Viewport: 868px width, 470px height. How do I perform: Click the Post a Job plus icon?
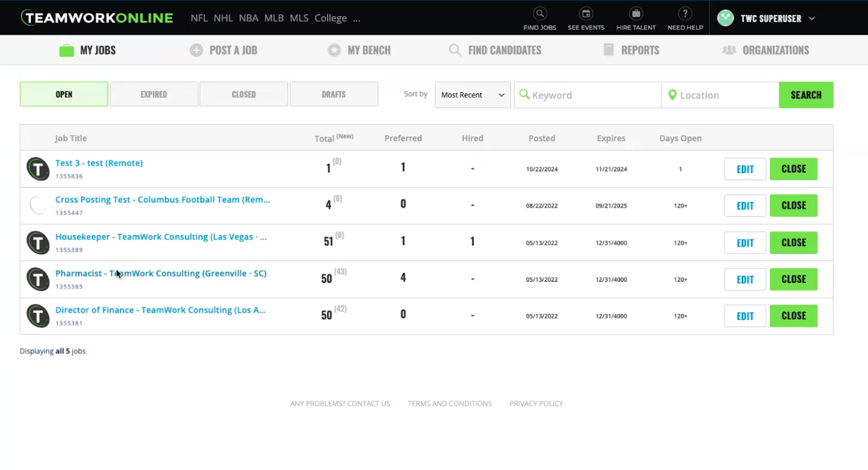pos(196,50)
